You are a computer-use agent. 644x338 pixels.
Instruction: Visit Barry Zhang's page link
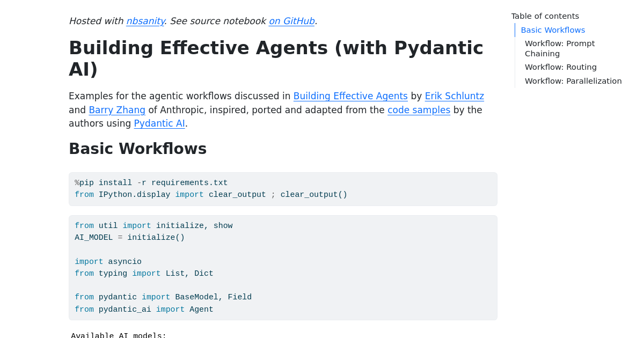(117, 109)
